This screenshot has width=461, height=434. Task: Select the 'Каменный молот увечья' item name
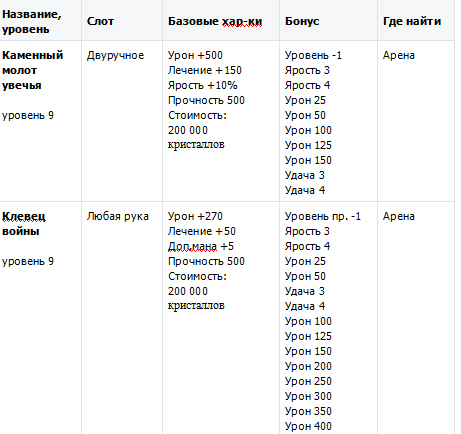(32, 70)
